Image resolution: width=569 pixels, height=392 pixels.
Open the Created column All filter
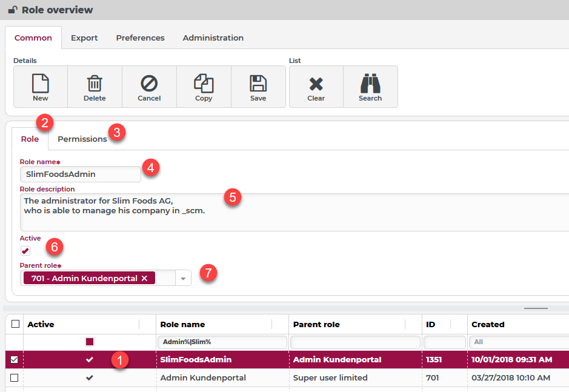click(518, 342)
